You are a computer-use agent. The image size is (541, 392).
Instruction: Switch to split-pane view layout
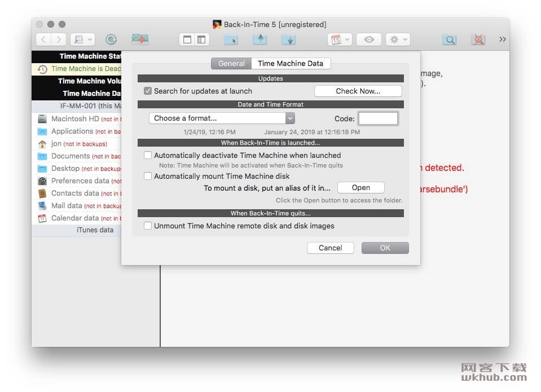point(201,39)
